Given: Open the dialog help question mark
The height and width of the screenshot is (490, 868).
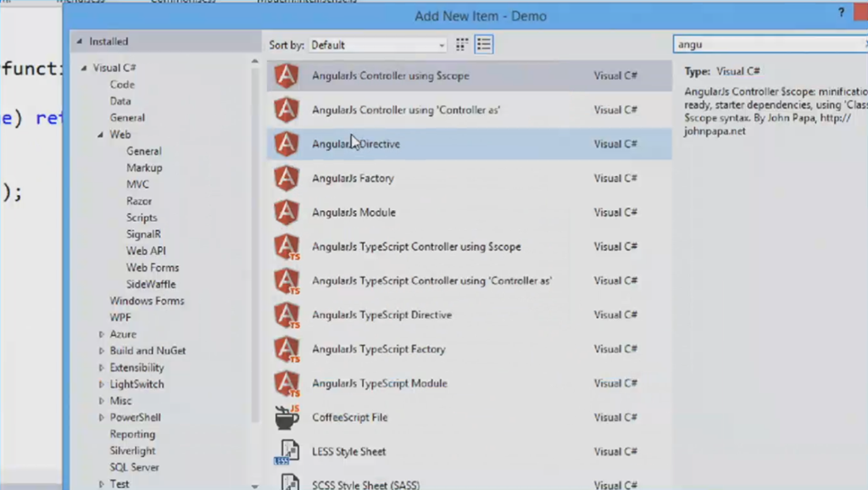Looking at the screenshot, I should tap(841, 12).
